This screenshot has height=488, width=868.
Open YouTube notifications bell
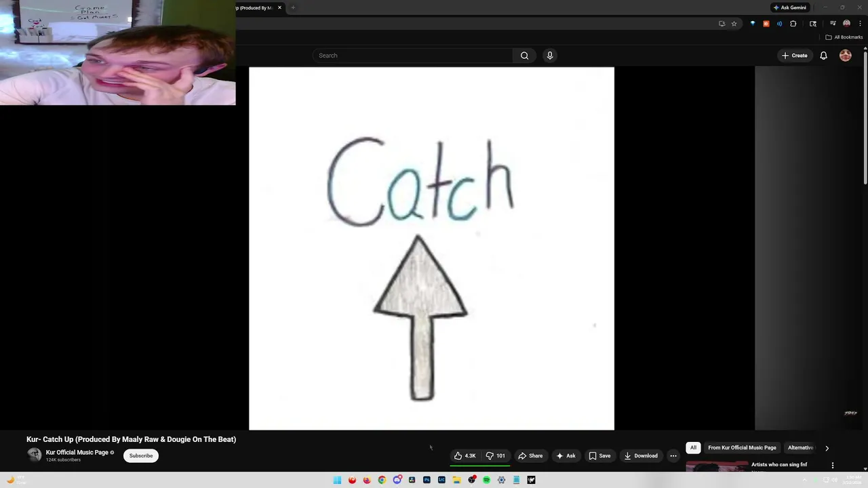point(823,56)
